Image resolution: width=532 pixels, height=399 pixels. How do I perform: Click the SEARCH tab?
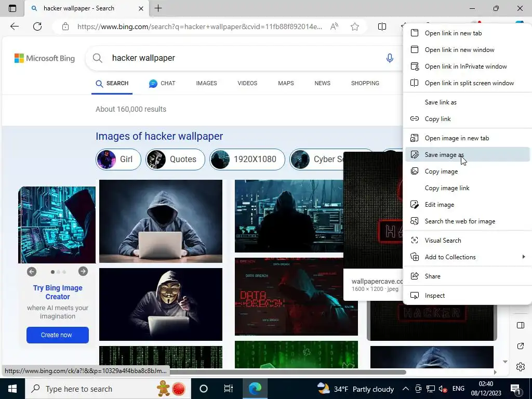pyautogui.click(x=112, y=83)
